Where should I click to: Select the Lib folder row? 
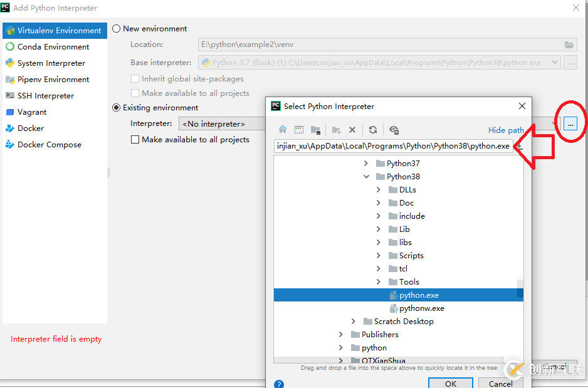398,229
